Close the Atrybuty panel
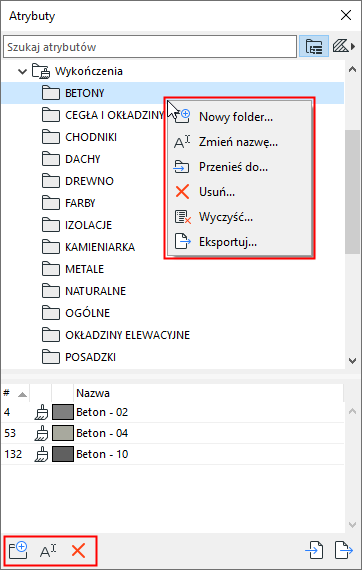 [x=346, y=15]
